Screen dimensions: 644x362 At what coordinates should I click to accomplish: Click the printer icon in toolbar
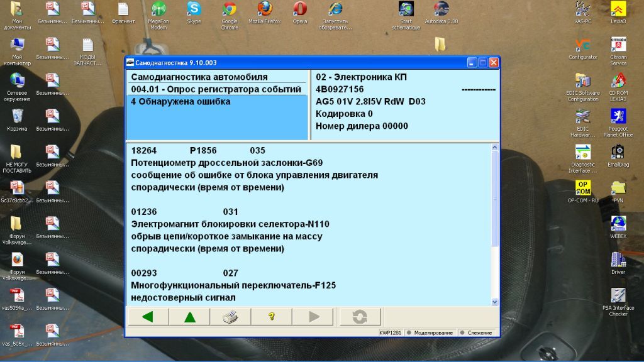pos(230,317)
